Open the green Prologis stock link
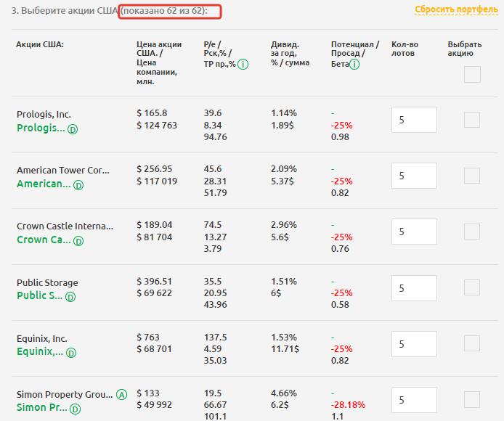504x421 pixels. click(41, 128)
